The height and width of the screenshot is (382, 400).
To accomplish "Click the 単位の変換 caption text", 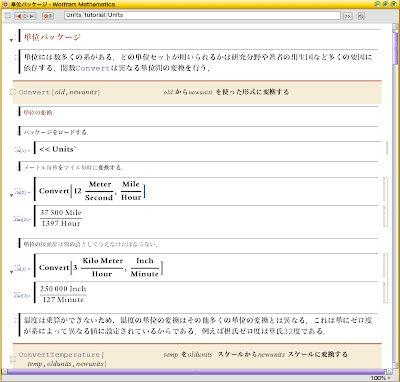I will (x=38, y=113).
